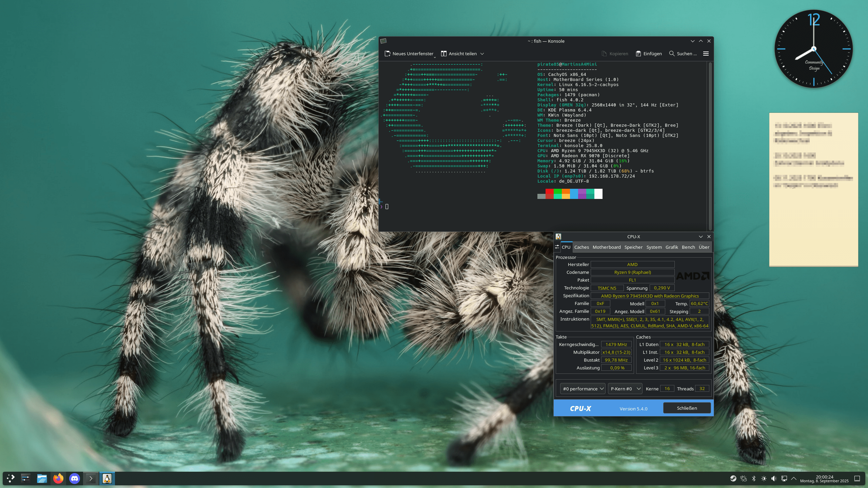Open the Dolphin file manager taskbar icon
The image size is (868, 488).
(42, 479)
